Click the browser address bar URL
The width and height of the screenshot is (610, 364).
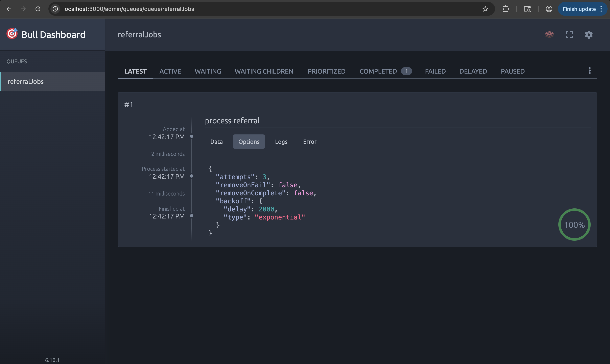click(x=129, y=9)
